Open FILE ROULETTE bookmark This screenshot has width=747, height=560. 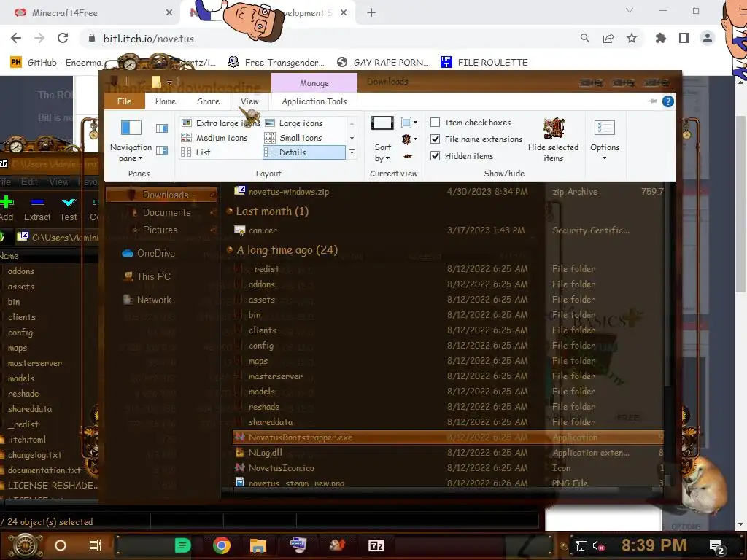tap(484, 63)
